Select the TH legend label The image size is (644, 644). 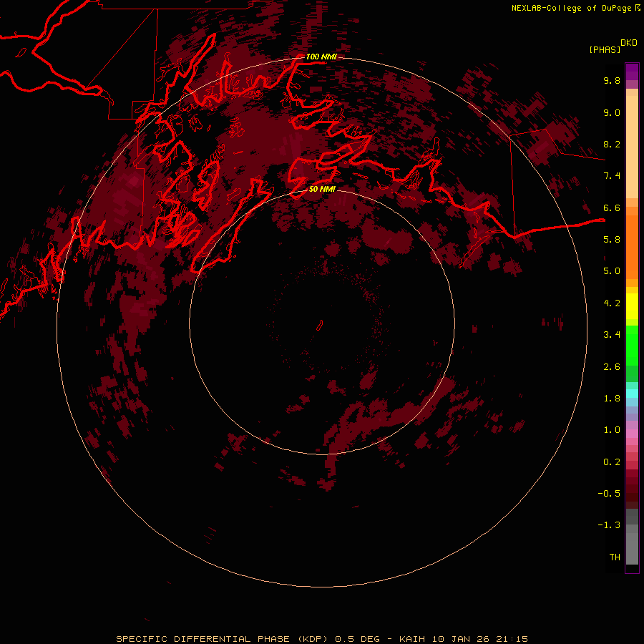(x=615, y=557)
